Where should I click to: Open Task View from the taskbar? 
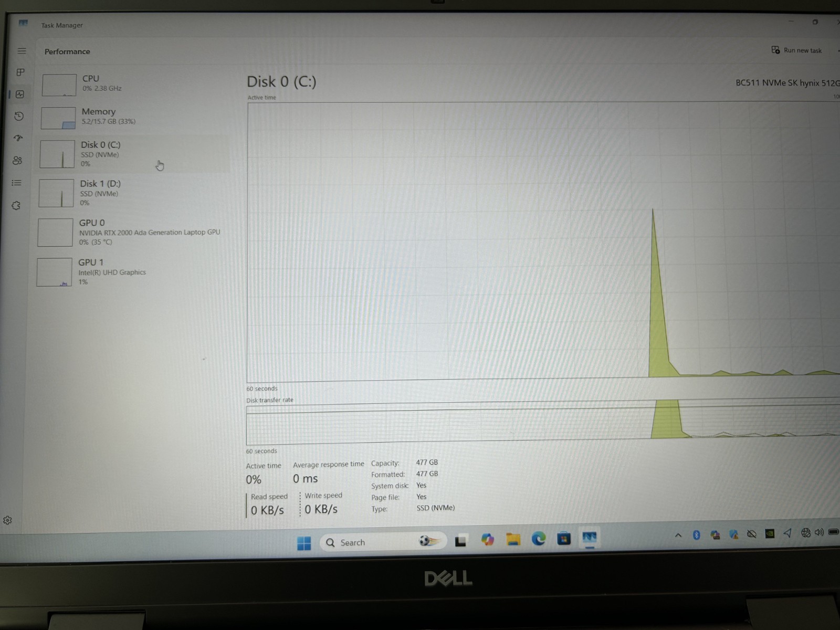460,541
